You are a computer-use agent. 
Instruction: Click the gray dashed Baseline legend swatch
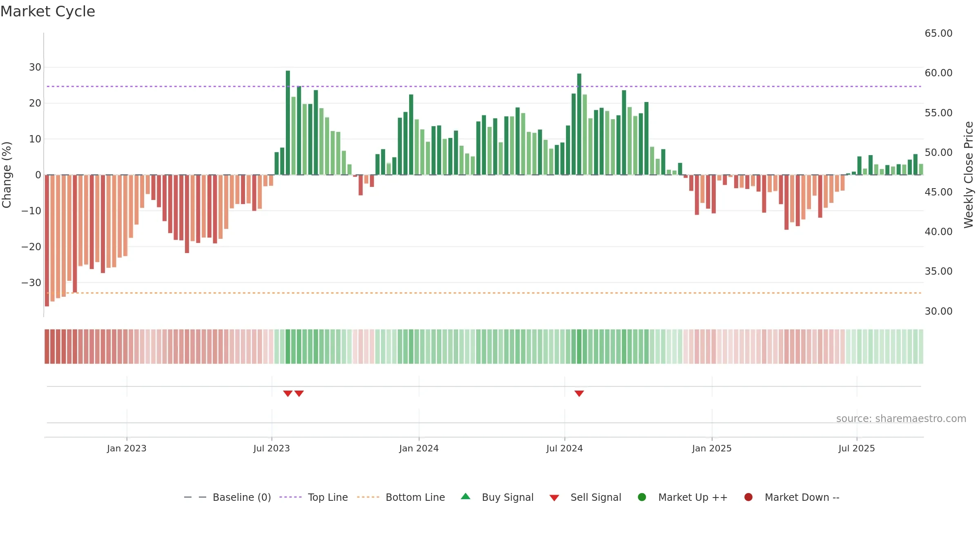coord(195,497)
